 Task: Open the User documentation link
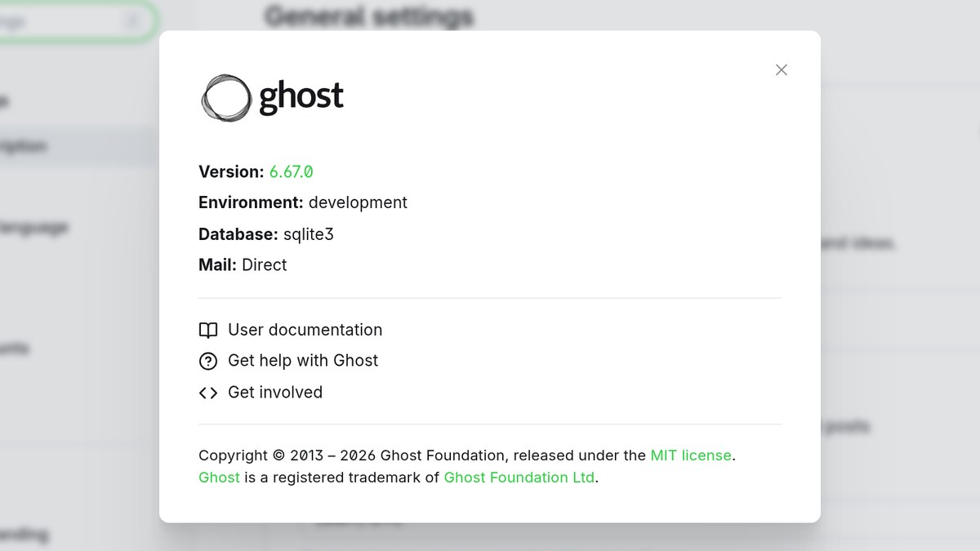pos(291,330)
